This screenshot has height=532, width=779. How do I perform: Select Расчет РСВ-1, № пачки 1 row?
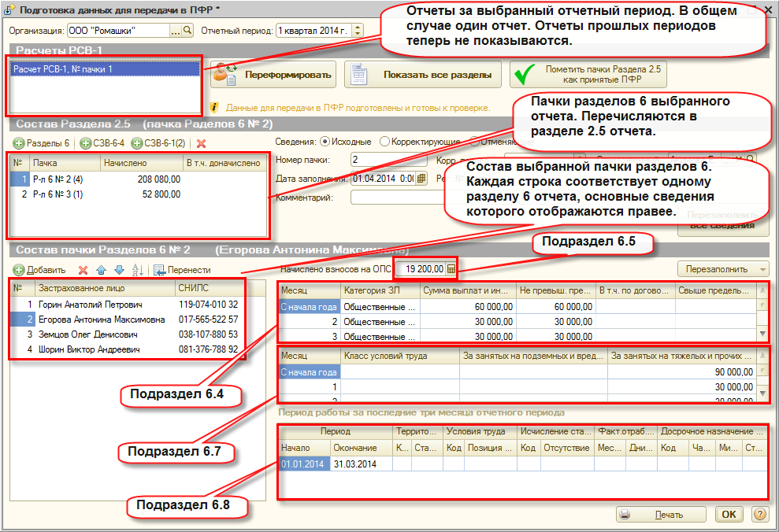(x=105, y=69)
